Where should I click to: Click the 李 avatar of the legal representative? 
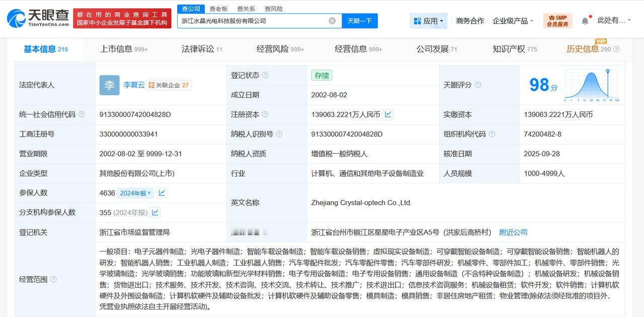109,85
